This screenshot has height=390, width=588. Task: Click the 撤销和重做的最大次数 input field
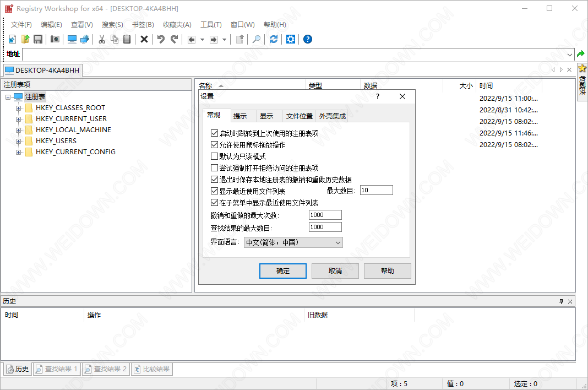click(x=325, y=215)
